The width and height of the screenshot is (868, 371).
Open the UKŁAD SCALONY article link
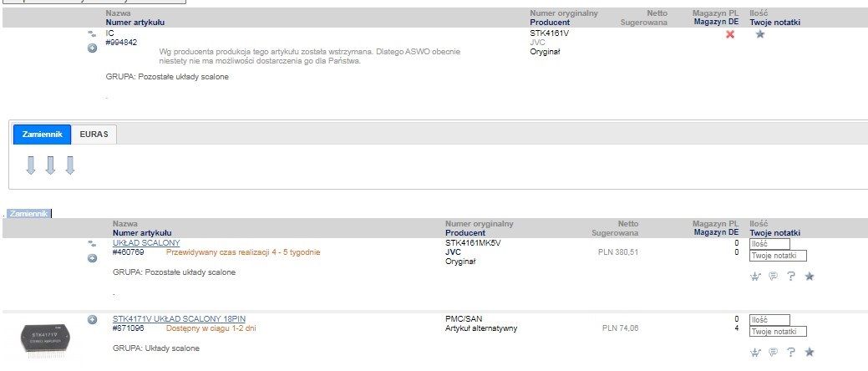pyautogui.click(x=146, y=243)
